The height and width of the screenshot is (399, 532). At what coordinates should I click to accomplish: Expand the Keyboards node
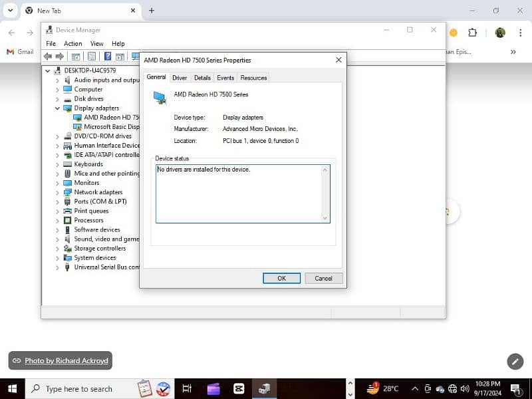57,164
